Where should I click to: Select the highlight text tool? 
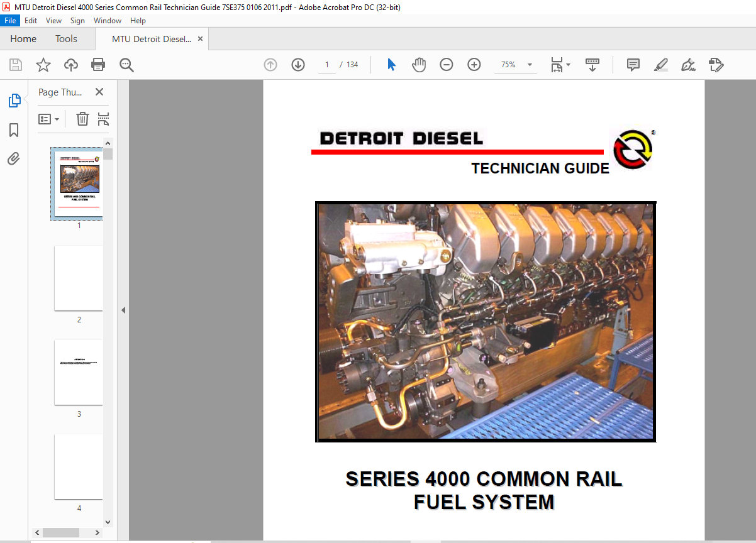(660, 65)
